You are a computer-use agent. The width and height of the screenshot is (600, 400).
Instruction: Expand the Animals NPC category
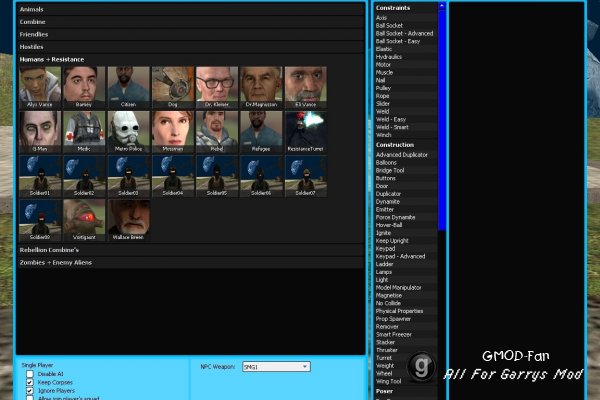click(190, 9)
